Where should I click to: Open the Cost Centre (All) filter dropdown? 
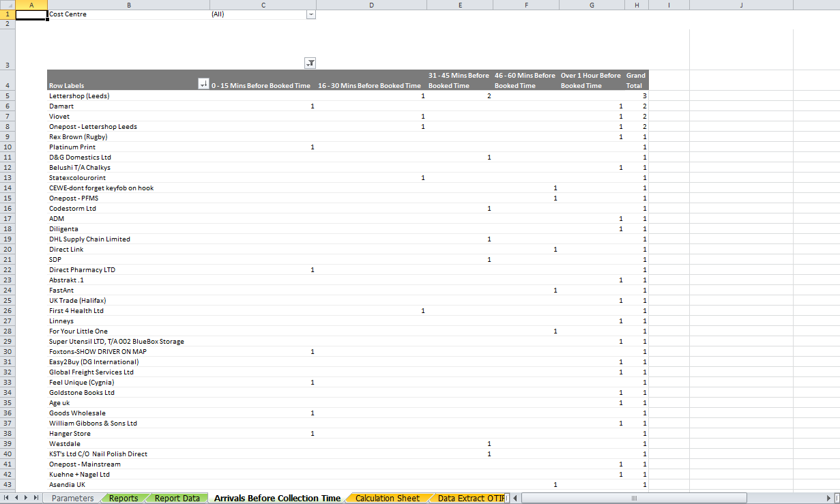(311, 14)
